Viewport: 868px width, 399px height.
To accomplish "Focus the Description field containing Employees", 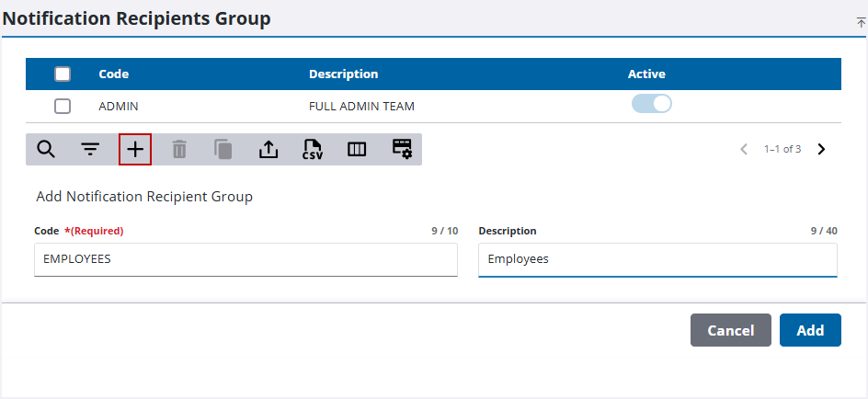I will 657,259.
